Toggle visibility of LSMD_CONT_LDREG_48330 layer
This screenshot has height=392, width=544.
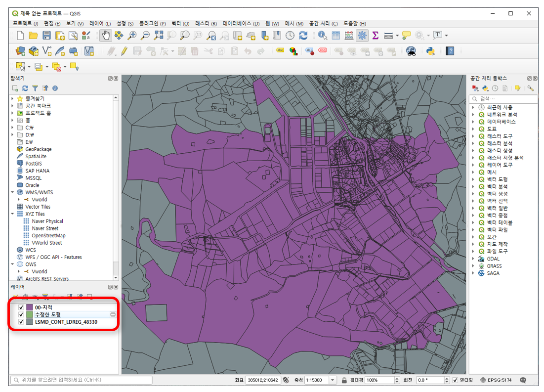(x=21, y=322)
